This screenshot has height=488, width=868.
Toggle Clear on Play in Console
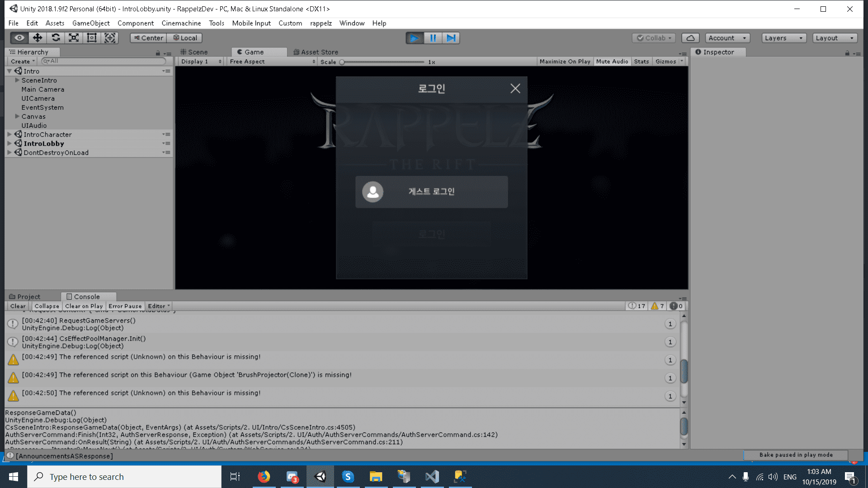[x=84, y=306]
